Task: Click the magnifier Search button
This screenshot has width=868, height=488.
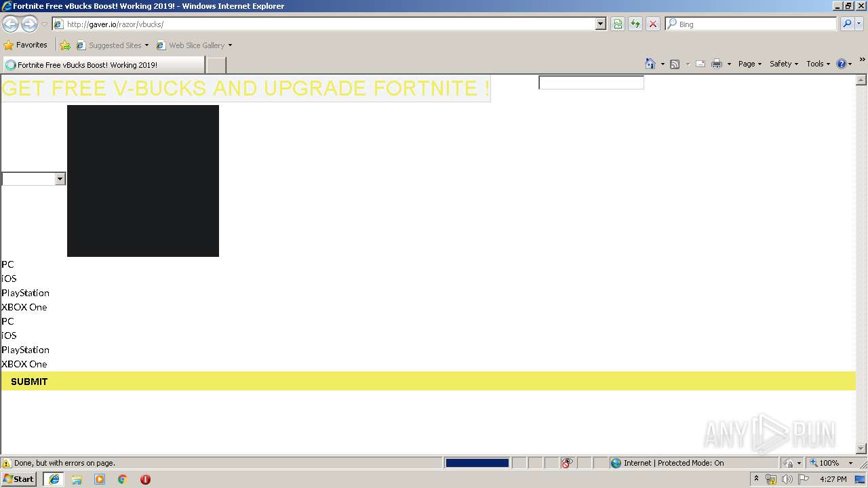Action: (x=846, y=24)
